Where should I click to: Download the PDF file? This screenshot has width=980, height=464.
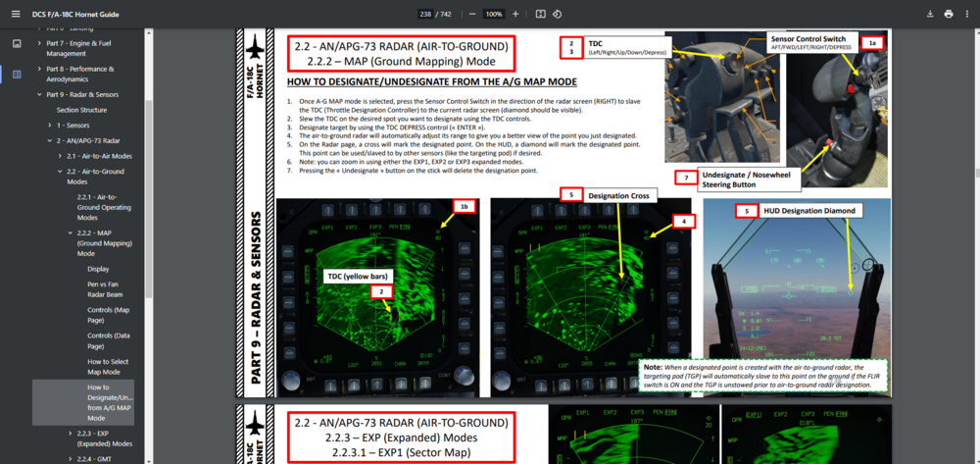coord(930,14)
